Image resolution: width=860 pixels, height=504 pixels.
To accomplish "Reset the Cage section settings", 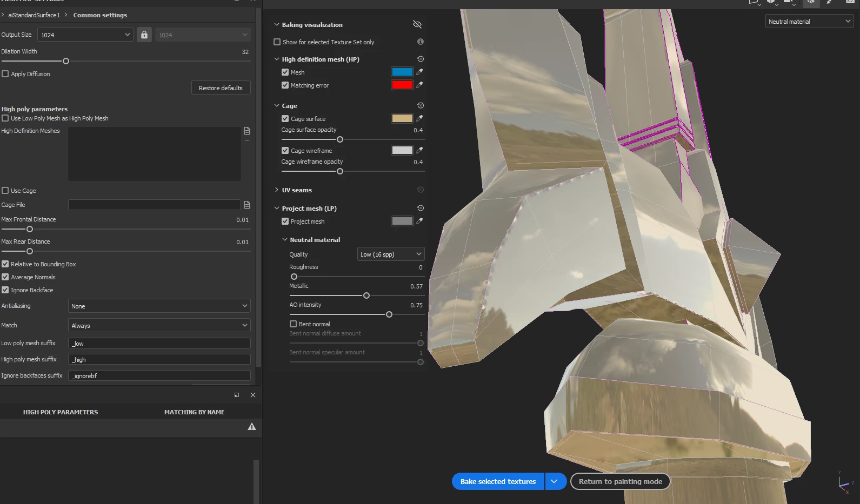I will pos(421,105).
